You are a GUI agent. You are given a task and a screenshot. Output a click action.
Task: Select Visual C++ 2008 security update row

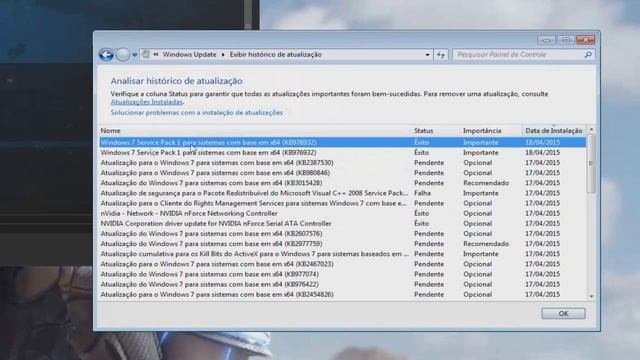(342, 193)
